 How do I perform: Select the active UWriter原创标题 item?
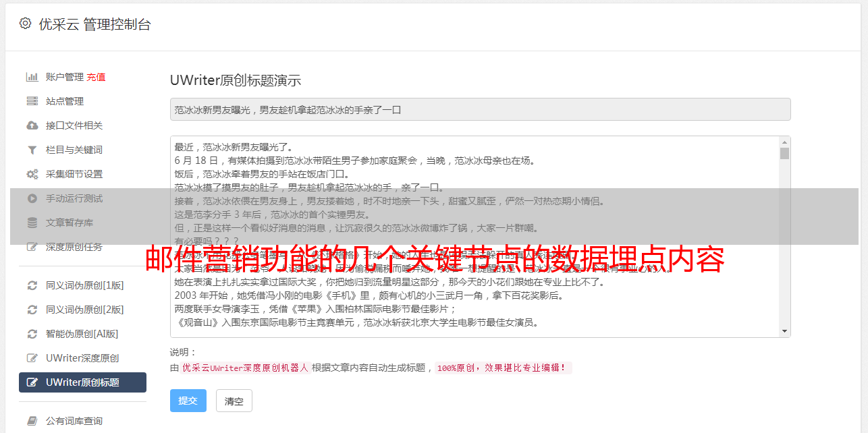pyautogui.click(x=82, y=382)
